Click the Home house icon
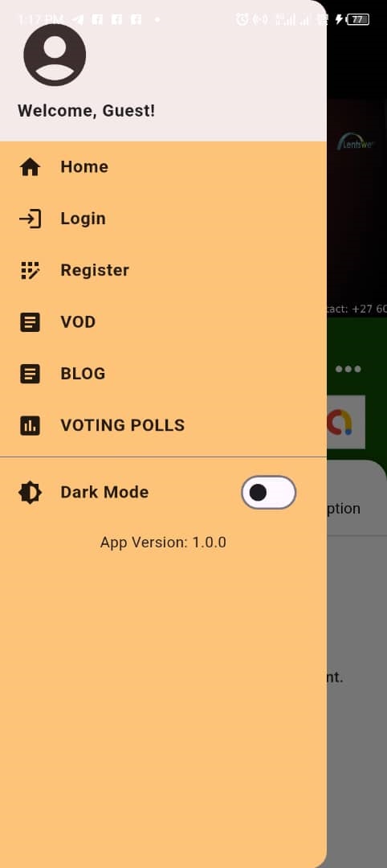The image size is (387, 868). tap(30, 167)
